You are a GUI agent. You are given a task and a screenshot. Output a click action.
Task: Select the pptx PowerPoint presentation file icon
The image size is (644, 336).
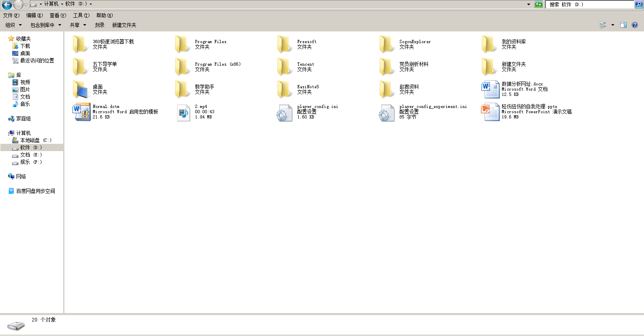click(490, 112)
